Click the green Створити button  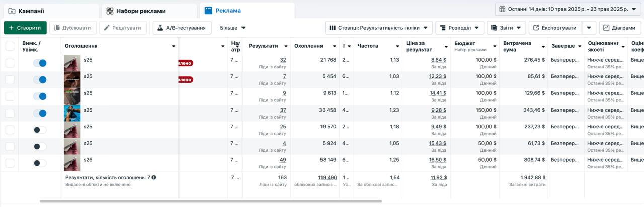coord(25,28)
